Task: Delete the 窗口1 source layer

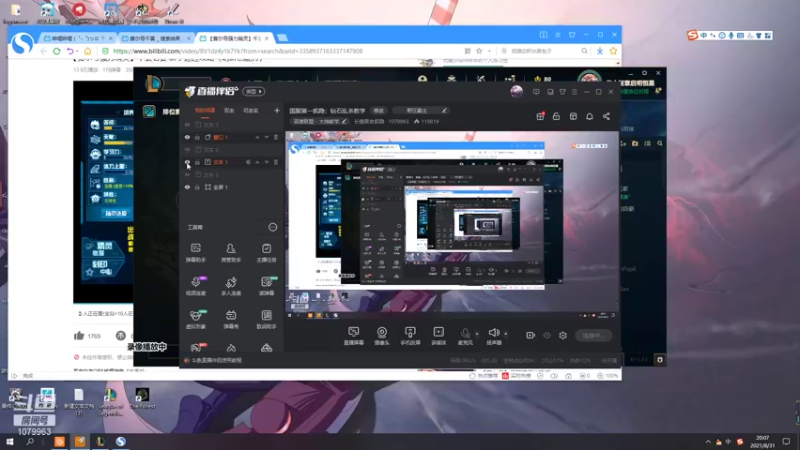Action: [276, 137]
